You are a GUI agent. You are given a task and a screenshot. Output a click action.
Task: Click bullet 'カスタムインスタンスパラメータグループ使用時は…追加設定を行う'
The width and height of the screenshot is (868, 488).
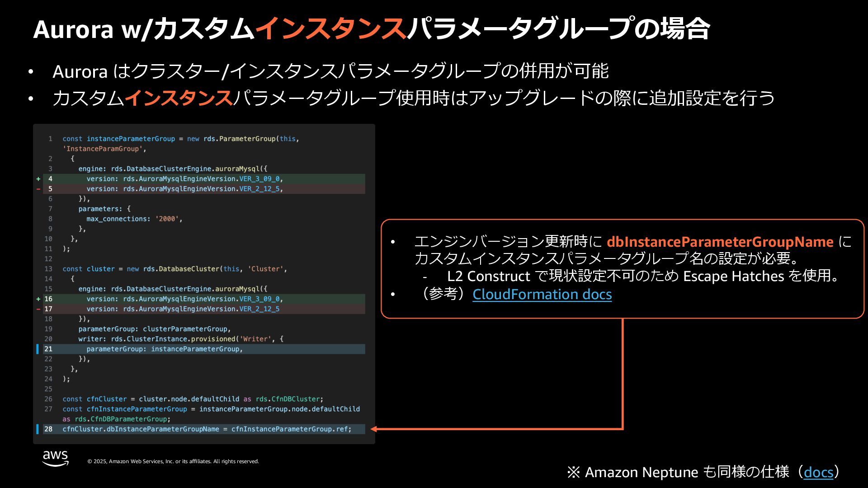[414, 98]
